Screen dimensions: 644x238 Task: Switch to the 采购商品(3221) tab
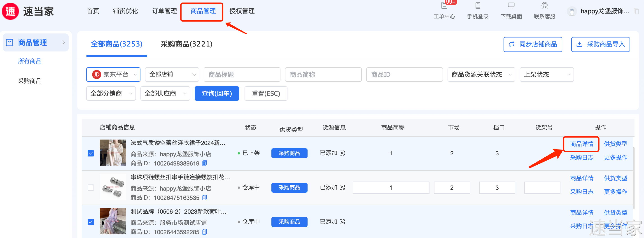(x=187, y=44)
